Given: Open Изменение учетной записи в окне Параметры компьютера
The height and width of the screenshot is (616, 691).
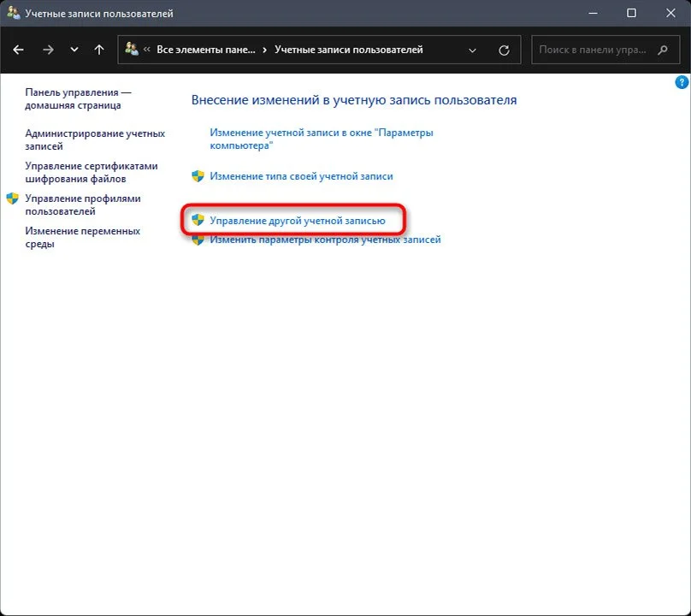Looking at the screenshot, I should (322, 139).
